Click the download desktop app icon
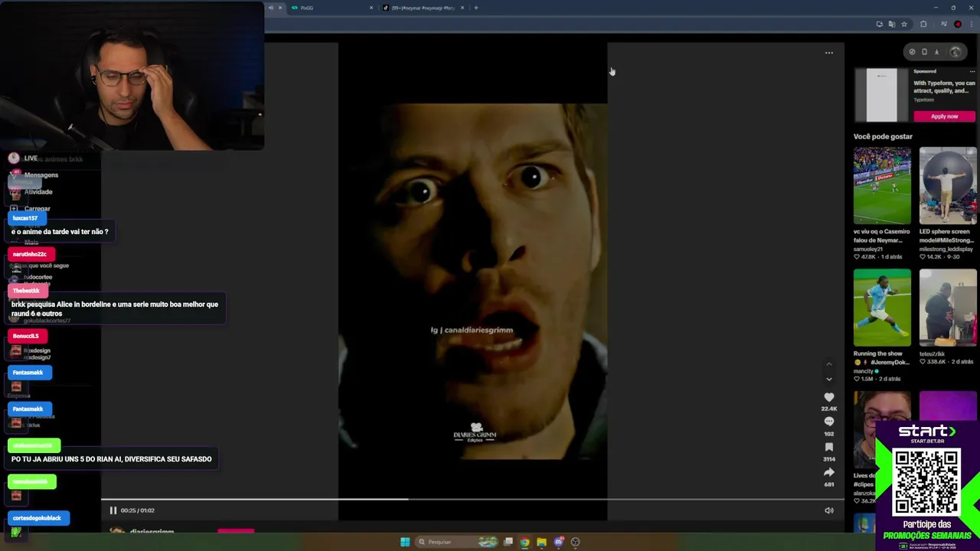The width and height of the screenshot is (980, 551). pyautogui.click(x=936, y=52)
